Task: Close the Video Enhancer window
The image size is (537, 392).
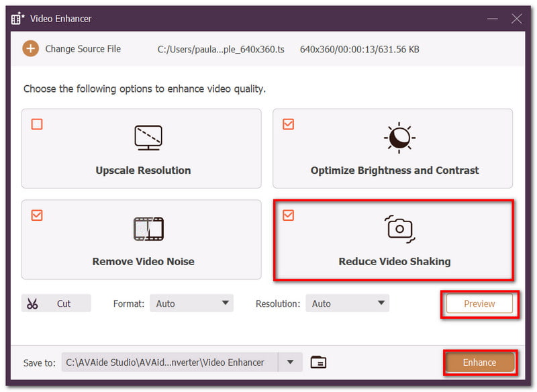Action: (516, 19)
